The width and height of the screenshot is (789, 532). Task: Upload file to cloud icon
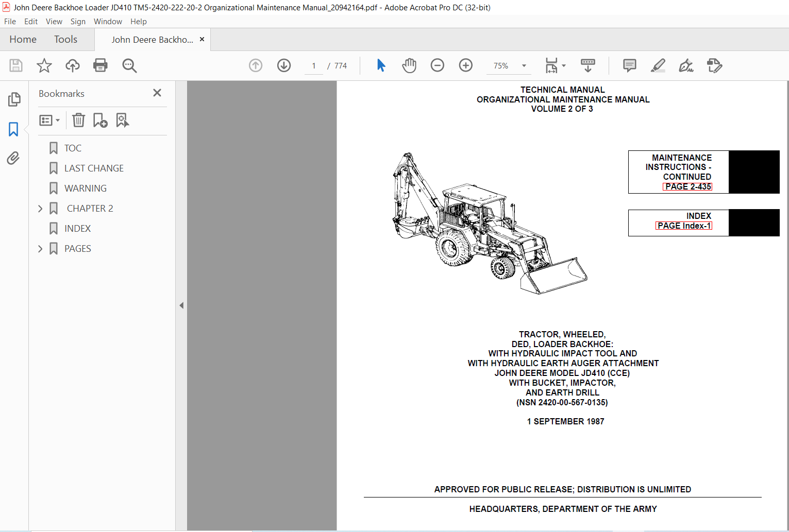(73, 65)
